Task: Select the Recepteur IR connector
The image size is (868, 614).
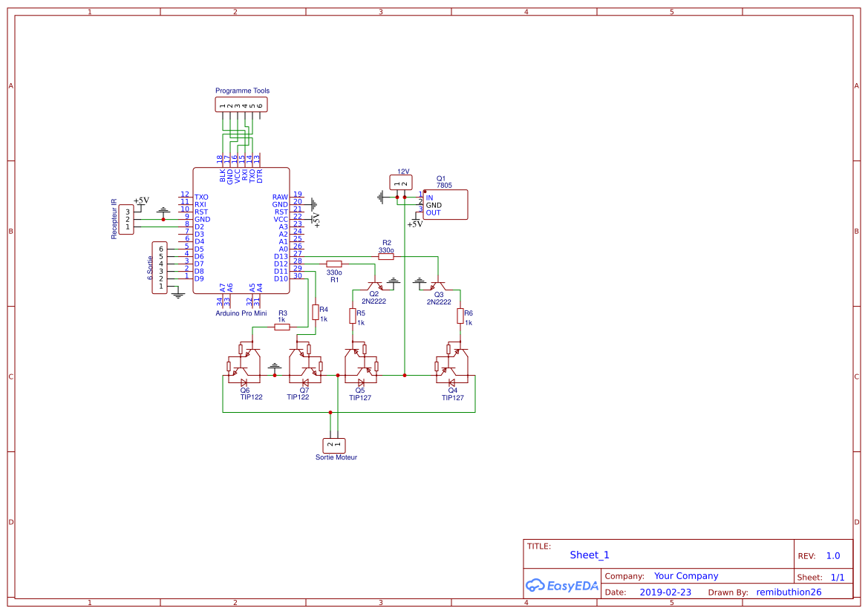Action: 125,218
